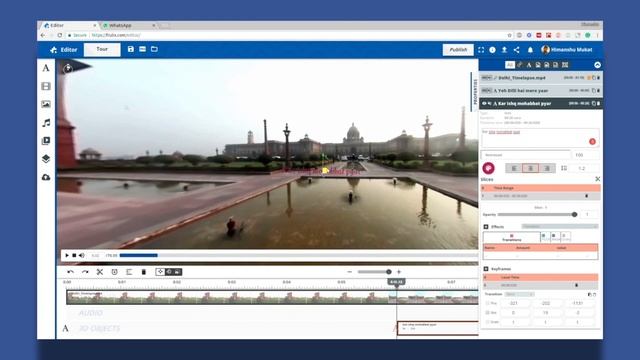Switch to the WhatsApp browser tab
The height and width of the screenshot is (360, 640).
click(x=127, y=25)
